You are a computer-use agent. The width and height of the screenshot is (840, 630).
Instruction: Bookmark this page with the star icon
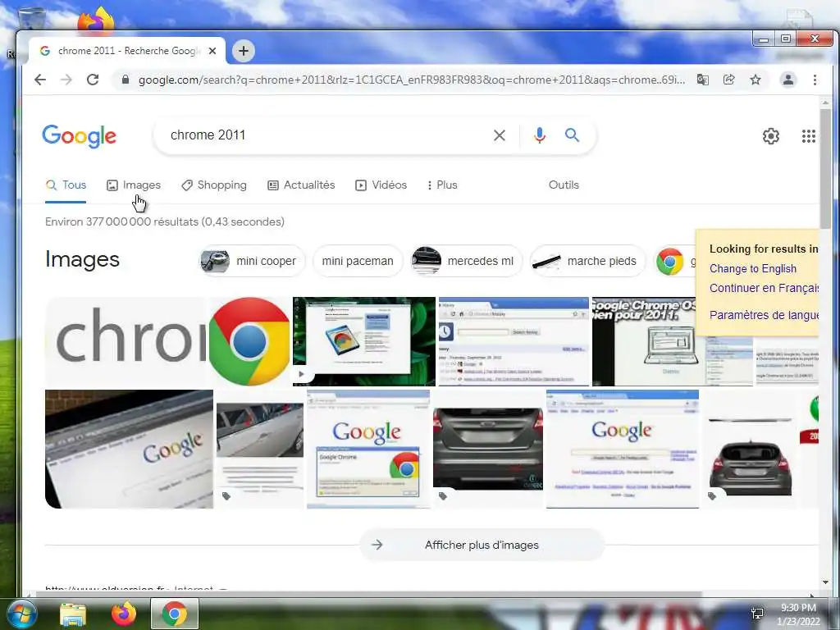pyautogui.click(x=756, y=80)
